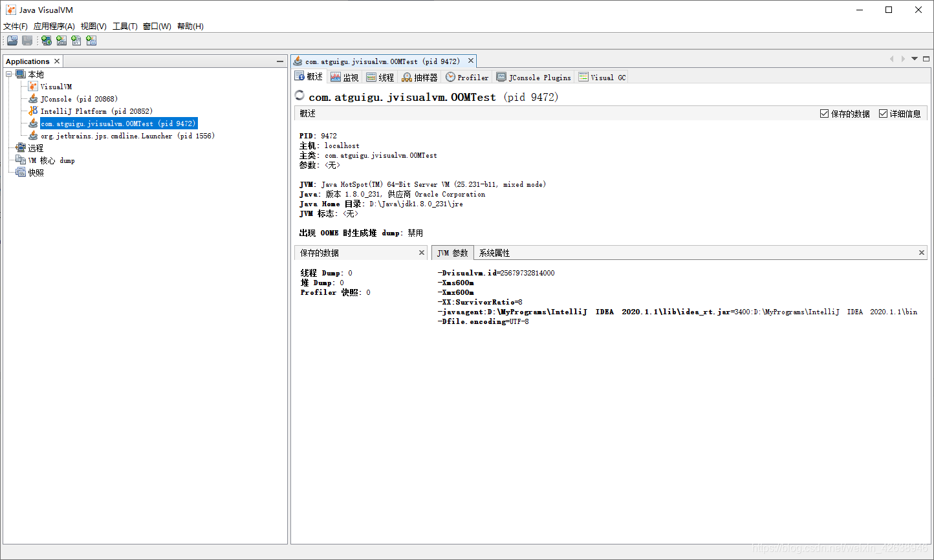934x560 pixels.
Task: Click the PID: 9472 text
Action: click(318, 136)
